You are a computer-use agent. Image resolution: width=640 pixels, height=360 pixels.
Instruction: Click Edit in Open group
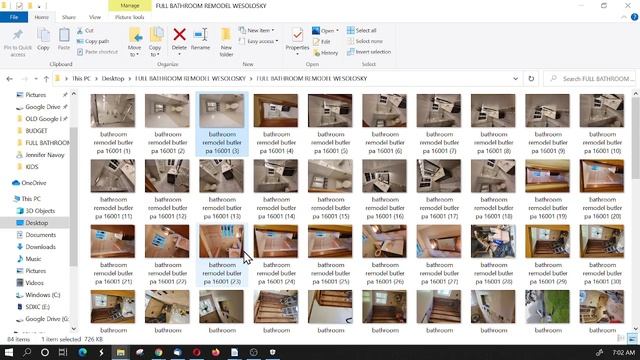[x=321, y=42]
